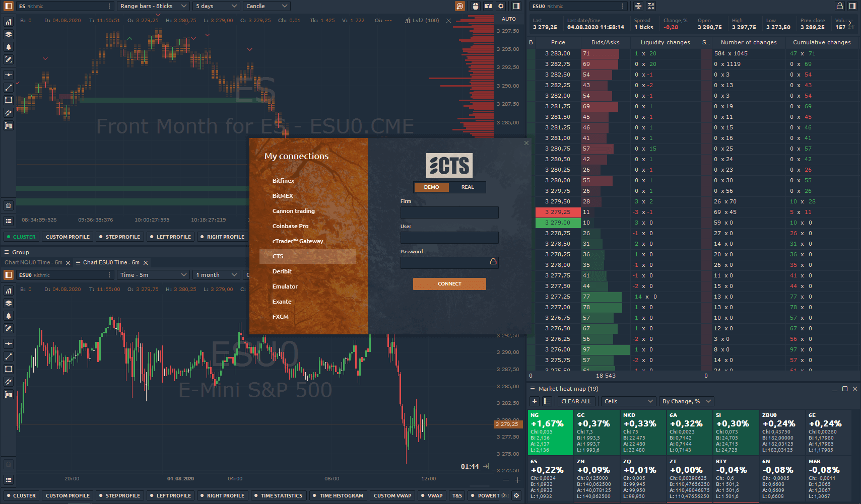
Task: Select the rectangle tool in bottom ESU0 chart
Action: click(9, 369)
